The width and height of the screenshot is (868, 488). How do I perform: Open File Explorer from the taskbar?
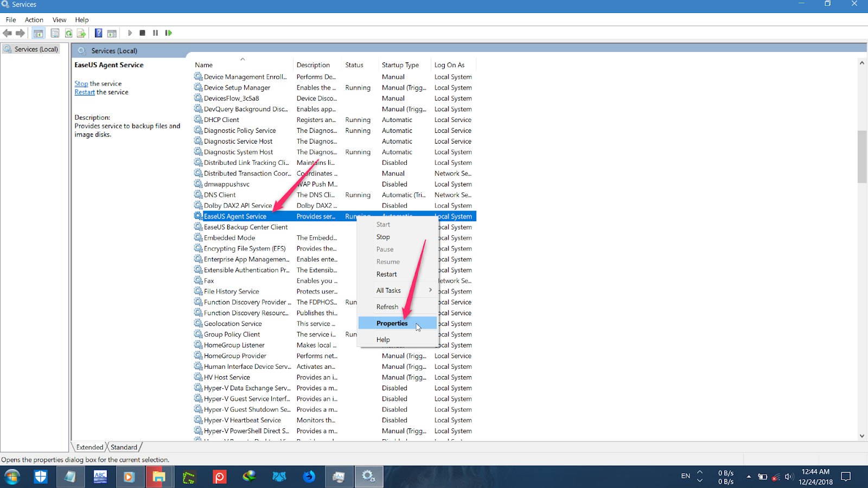point(159,477)
